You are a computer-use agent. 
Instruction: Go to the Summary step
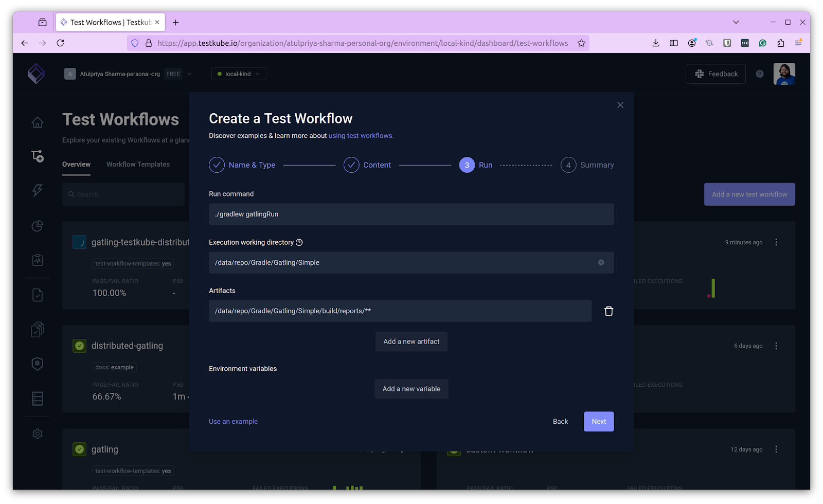click(587, 165)
